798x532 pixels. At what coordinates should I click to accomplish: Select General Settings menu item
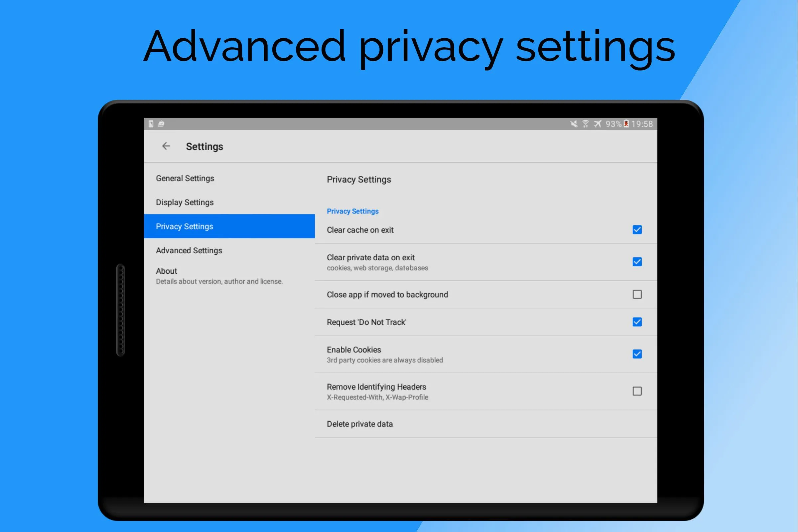[x=185, y=178]
